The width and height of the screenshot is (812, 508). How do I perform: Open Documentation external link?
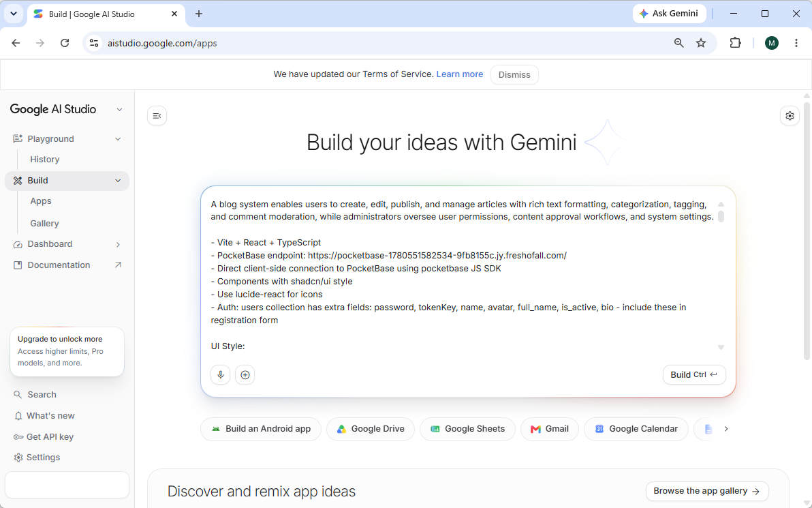67,265
